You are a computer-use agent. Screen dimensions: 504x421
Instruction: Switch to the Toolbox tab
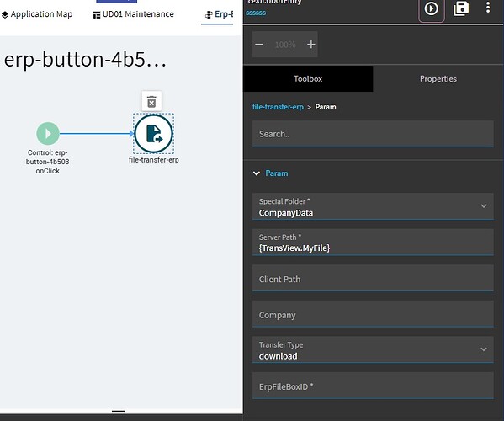point(308,79)
